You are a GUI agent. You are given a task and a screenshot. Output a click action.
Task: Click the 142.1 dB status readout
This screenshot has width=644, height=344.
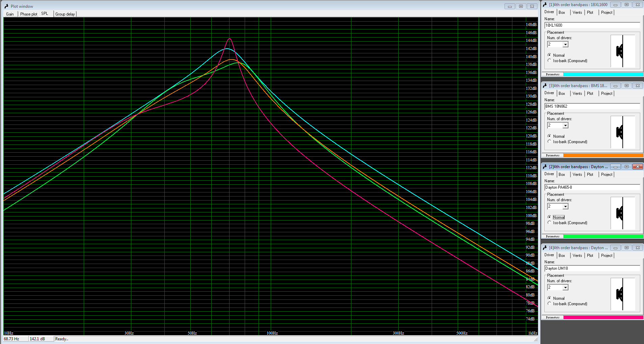point(41,339)
